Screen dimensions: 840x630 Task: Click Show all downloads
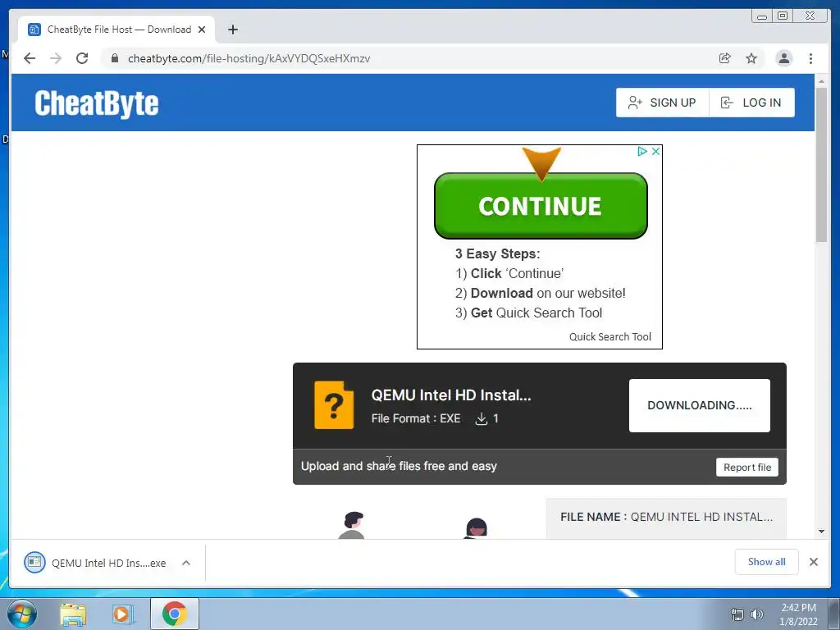tap(767, 561)
